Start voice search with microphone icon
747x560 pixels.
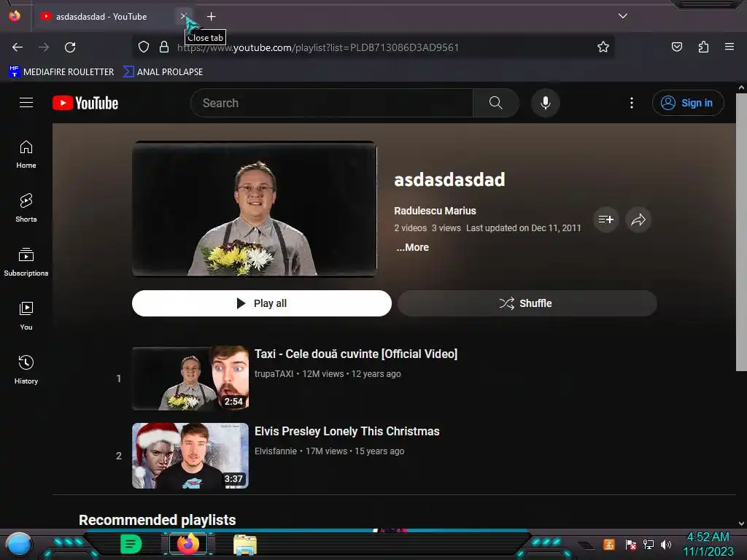point(546,103)
